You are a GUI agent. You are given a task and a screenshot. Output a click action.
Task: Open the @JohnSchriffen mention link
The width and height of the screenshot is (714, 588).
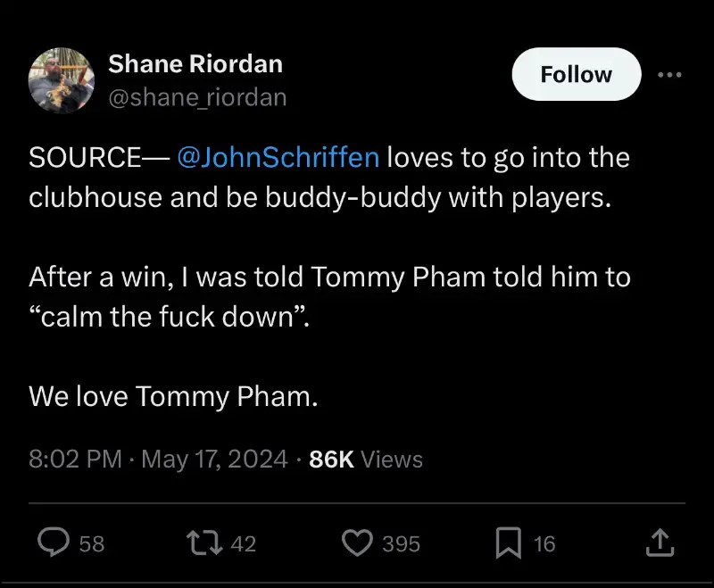[278, 158]
